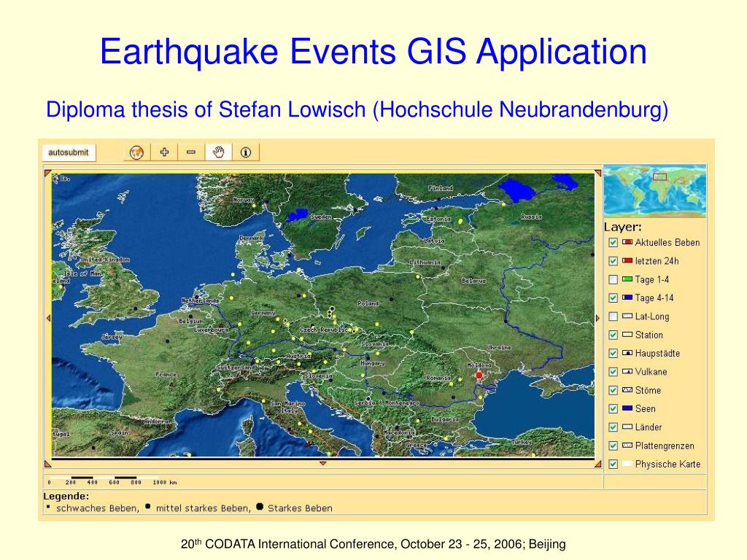Click the Stöme layer symbol icon
Screen dimensions: 747x560
(x=627, y=390)
